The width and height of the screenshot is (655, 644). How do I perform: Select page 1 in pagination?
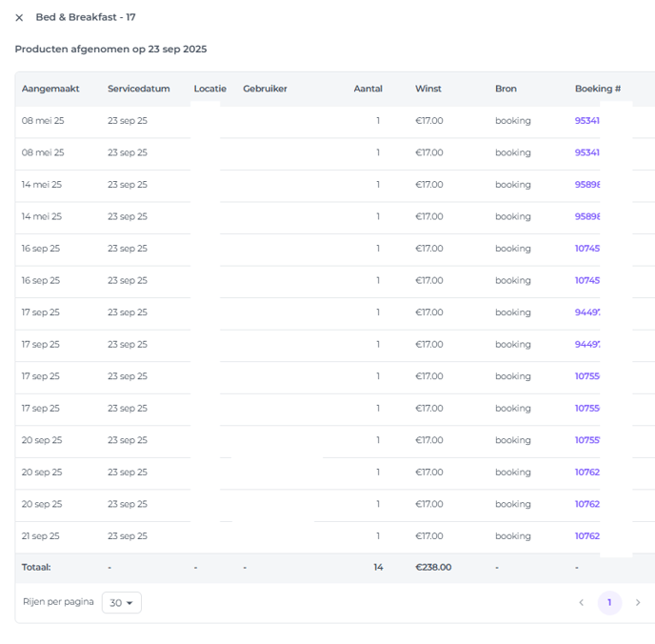point(609,603)
